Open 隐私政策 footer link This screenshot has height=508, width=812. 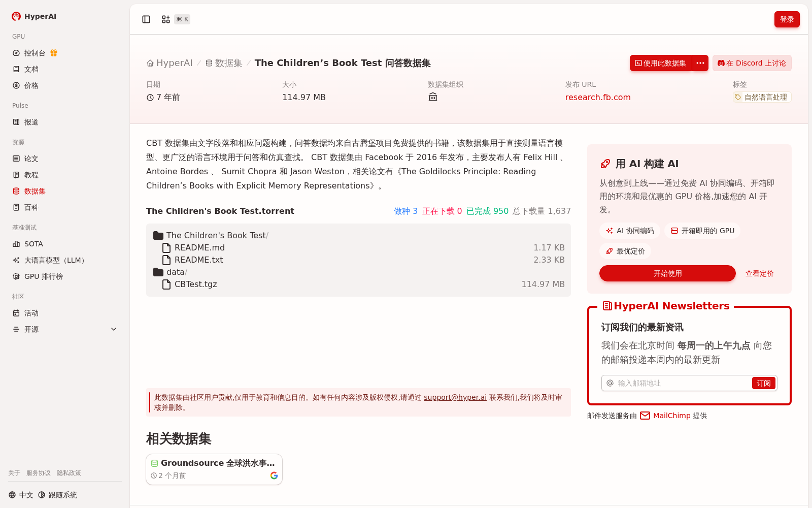pyautogui.click(x=69, y=473)
